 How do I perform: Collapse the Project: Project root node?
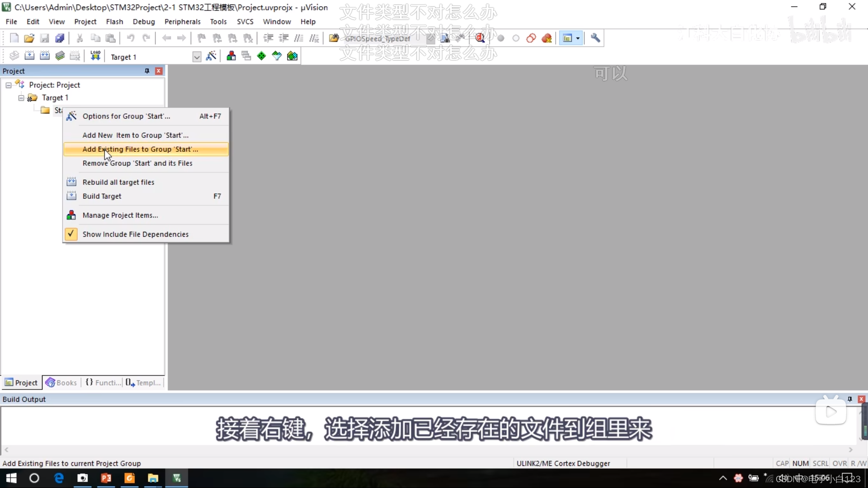pyautogui.click(x=9, y=85)
